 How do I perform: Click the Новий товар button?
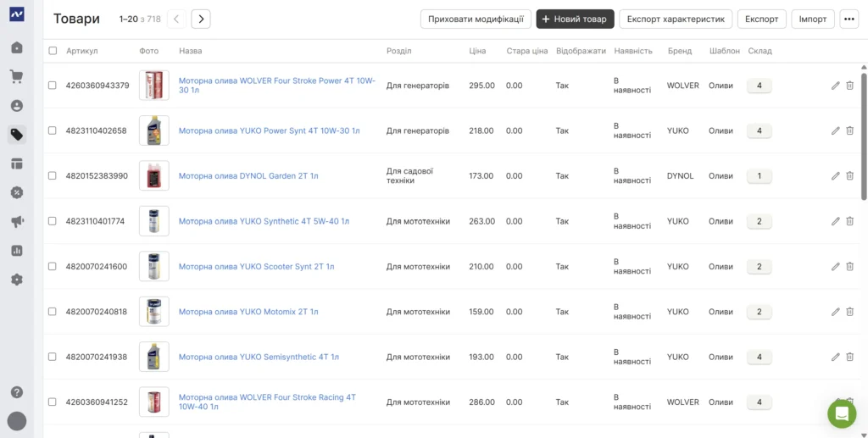575,19
